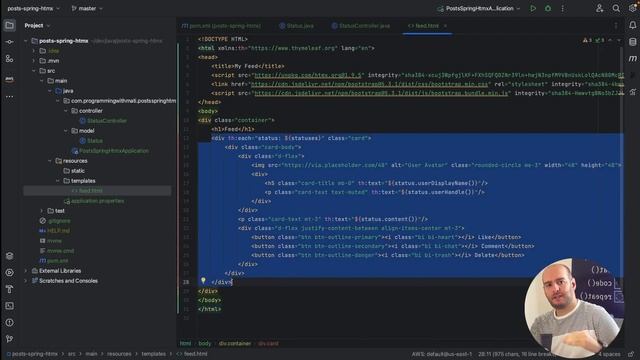
Task: Click html in the editor breadcrumb
Action: 185,344
